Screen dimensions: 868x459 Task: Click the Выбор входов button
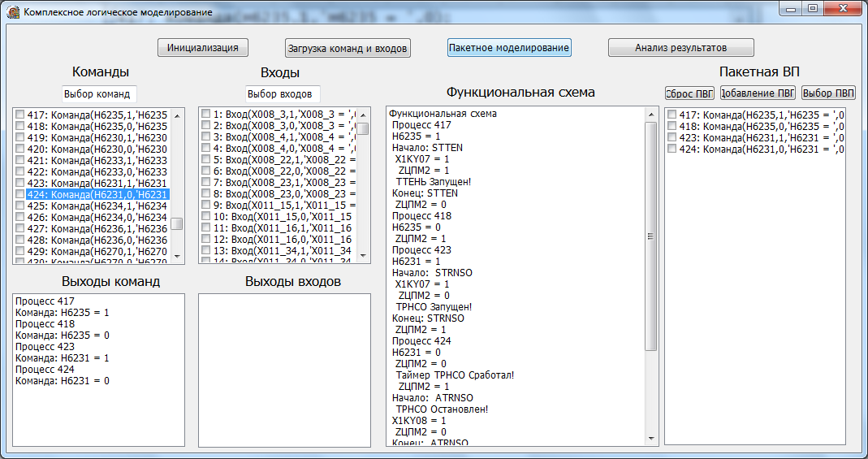[x=283, y=94]
